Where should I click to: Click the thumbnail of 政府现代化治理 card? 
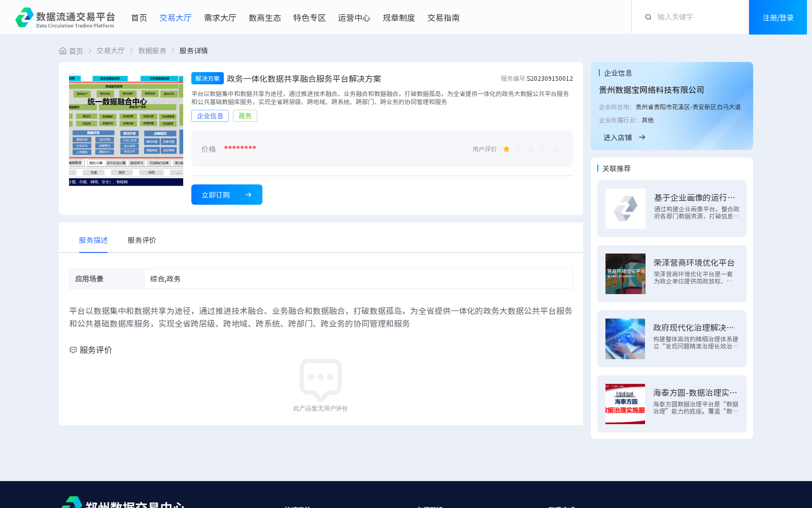(625, 339)
